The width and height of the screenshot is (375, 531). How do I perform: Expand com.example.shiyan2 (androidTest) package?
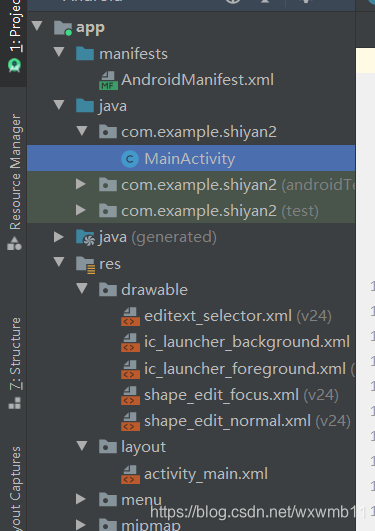click(81, 184)
